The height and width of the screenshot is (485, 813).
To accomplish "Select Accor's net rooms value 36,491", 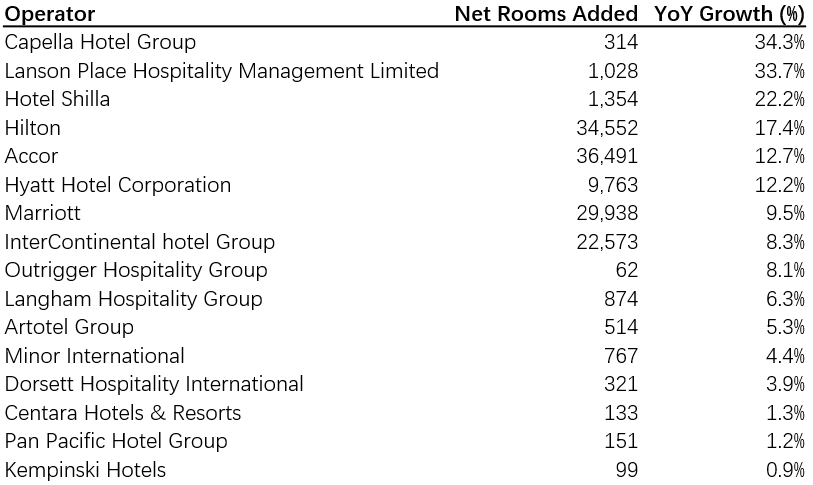I will pyautogui.click(x=607, y=156).
